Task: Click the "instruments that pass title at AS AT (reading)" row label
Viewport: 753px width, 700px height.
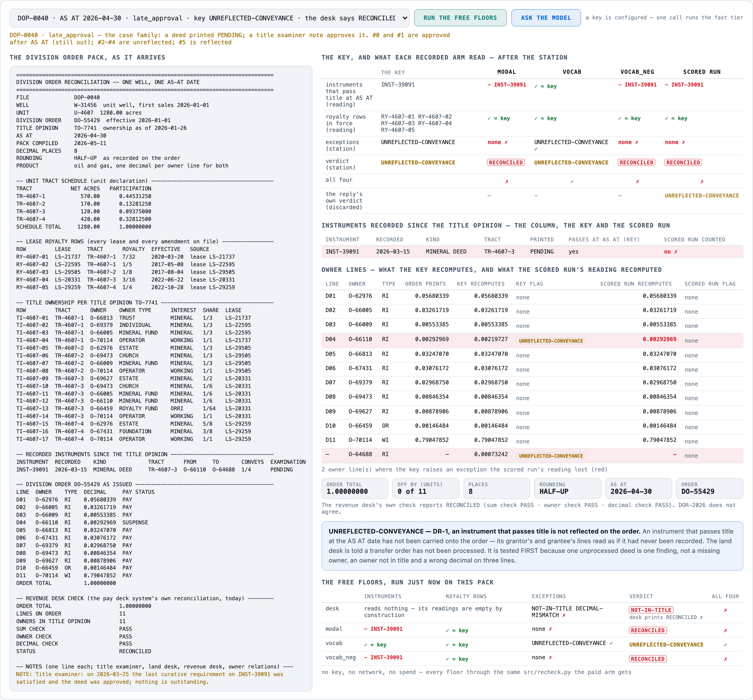Action: click(349, 94)
